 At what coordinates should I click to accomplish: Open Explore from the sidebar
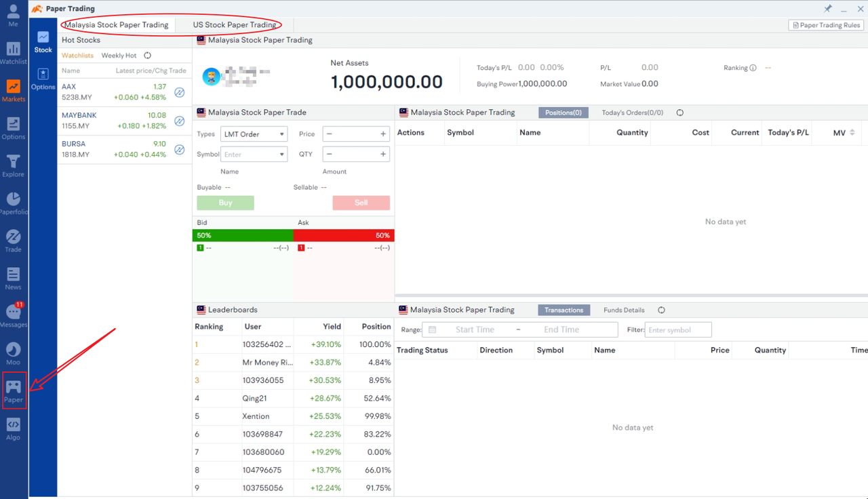click(13, 165)
